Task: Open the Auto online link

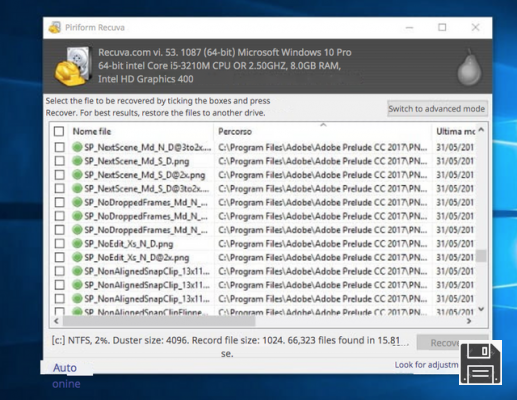Action: (x=66, y=376)
